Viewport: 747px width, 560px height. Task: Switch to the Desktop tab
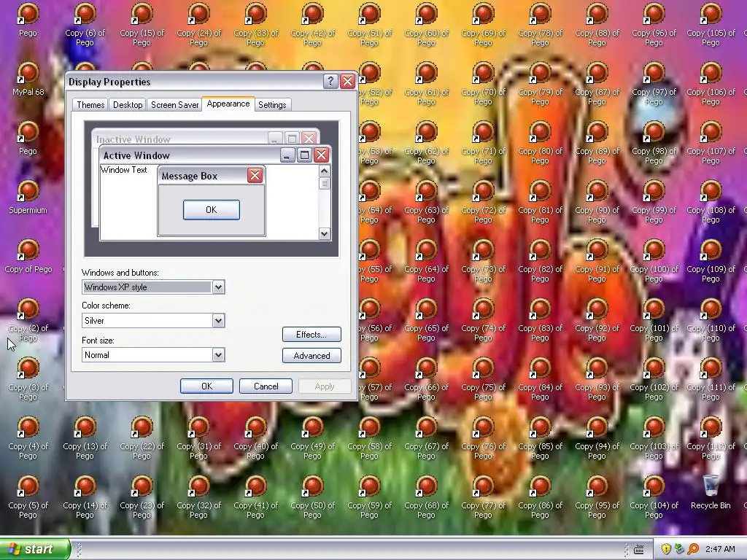[x=128, y=105]
